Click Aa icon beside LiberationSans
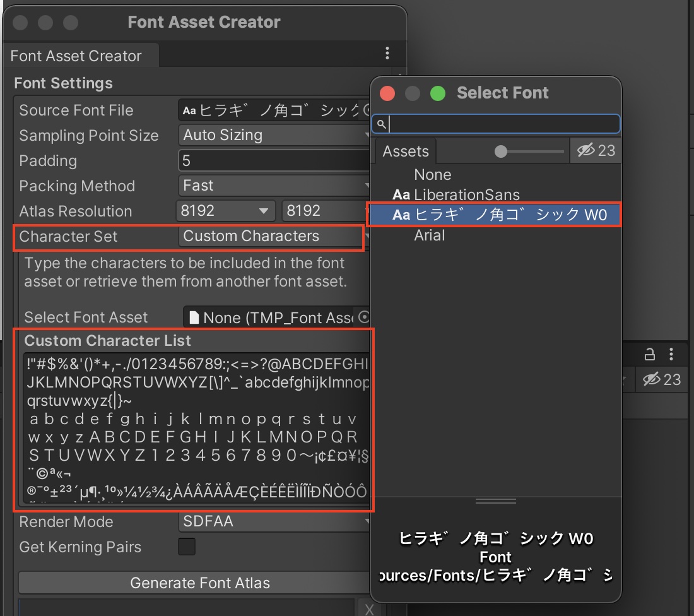 pos(401,195)
